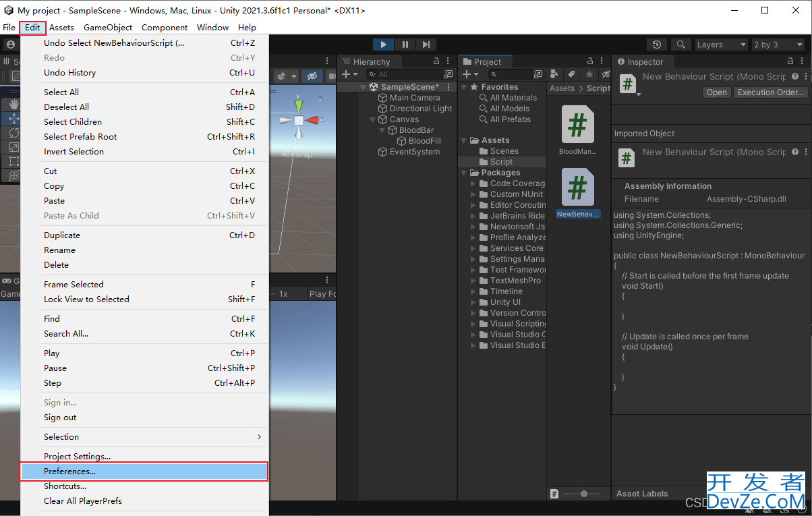
Task: Click the global search magnifier icon
Action: 681,45
